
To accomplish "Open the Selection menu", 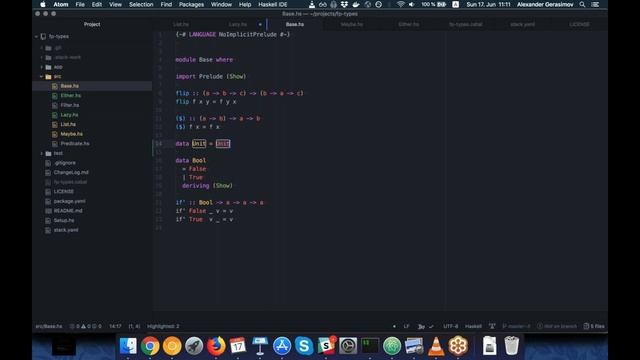I will pyautogui.click(x=141, y=4).
